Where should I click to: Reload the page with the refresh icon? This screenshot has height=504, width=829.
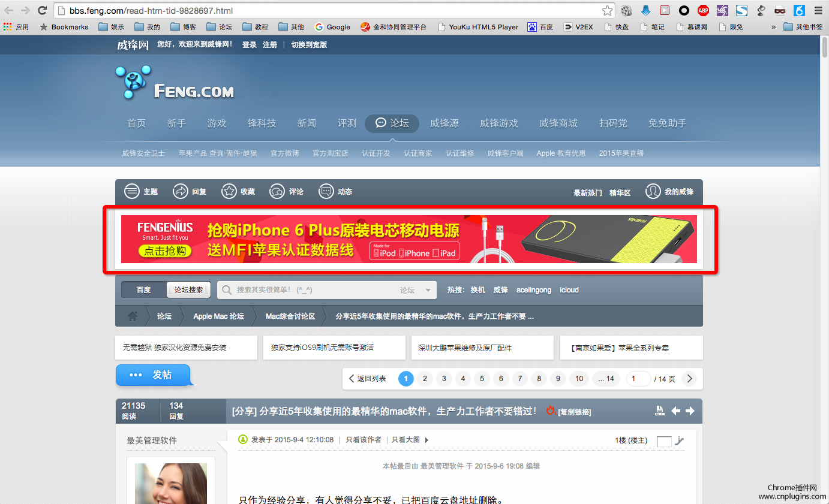43,10
